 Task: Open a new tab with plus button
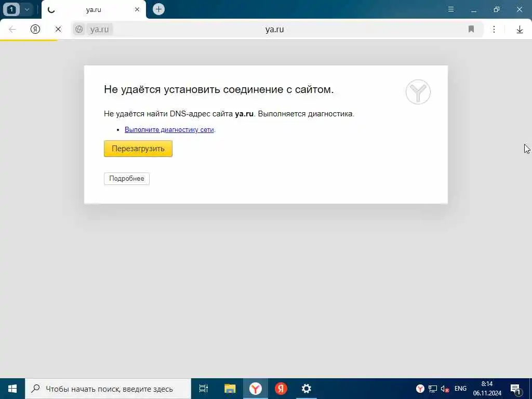[x=158, y=9]
